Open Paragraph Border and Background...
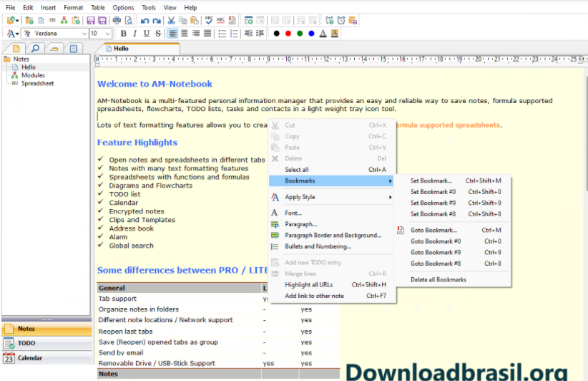The height and width of the screenshot is (381, 588). point(331,236)
